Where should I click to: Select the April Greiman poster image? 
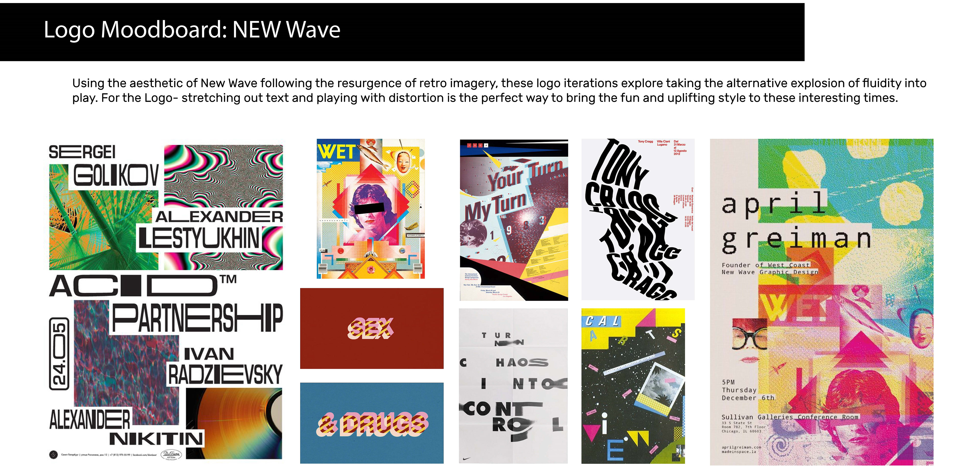(821, 302)
